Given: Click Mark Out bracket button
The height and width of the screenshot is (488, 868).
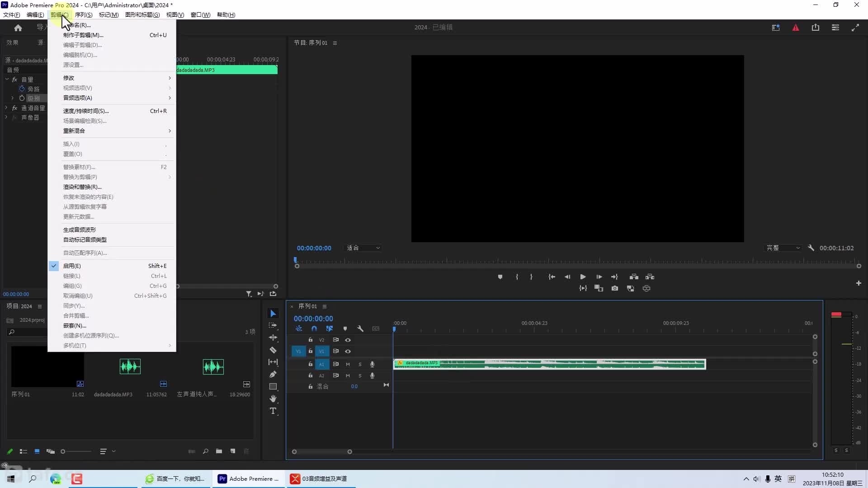Looking at the screenshot, I should [531, 277].
